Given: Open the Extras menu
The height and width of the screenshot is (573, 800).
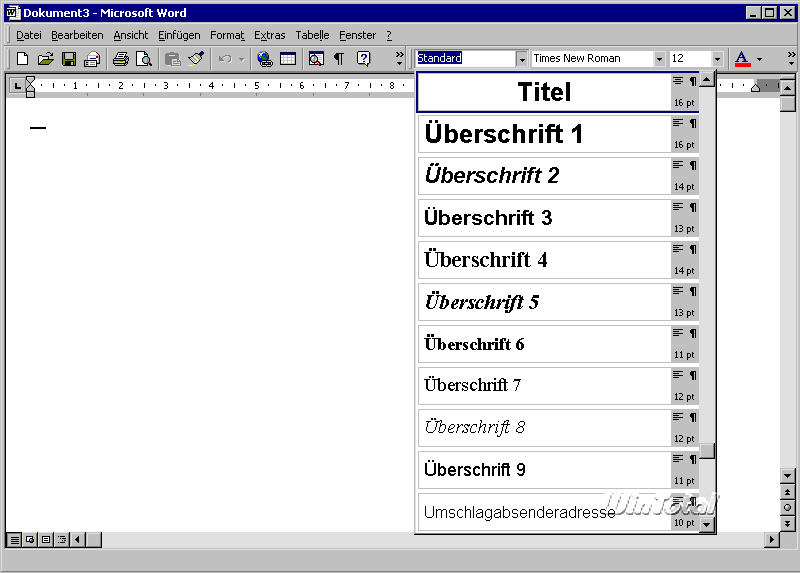Looking at the screenshot, I should (269, 35).
